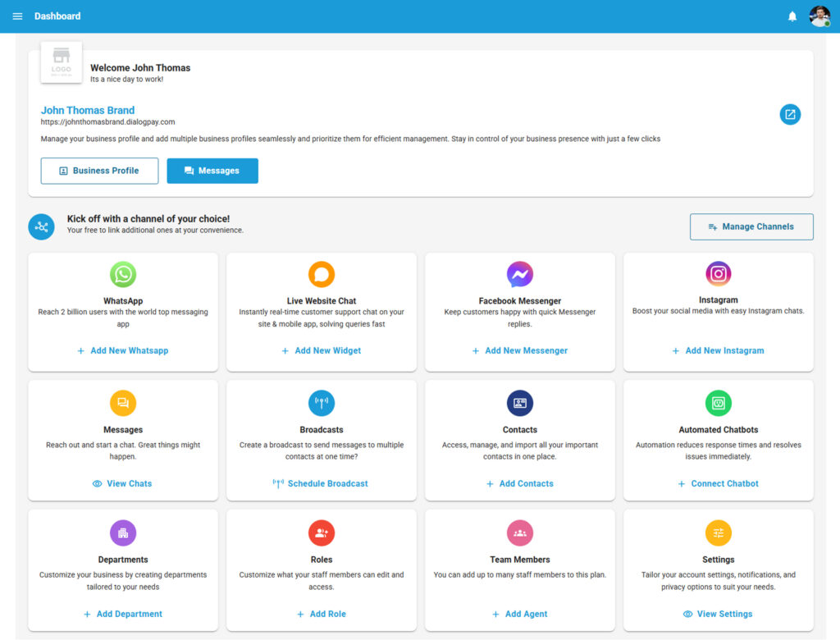
Task: Click the notification bell icon
Action: coord(792,16)
